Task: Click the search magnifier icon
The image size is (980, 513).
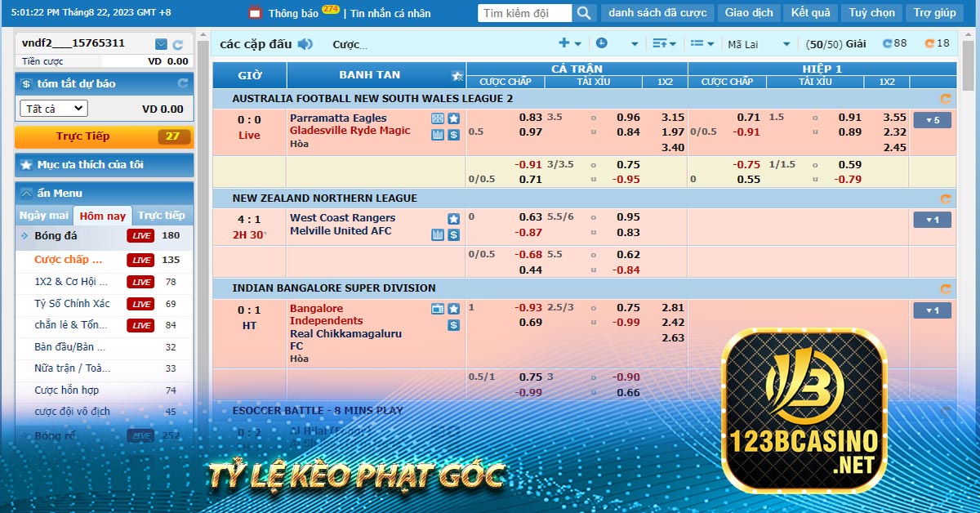Action: (583, 13)
